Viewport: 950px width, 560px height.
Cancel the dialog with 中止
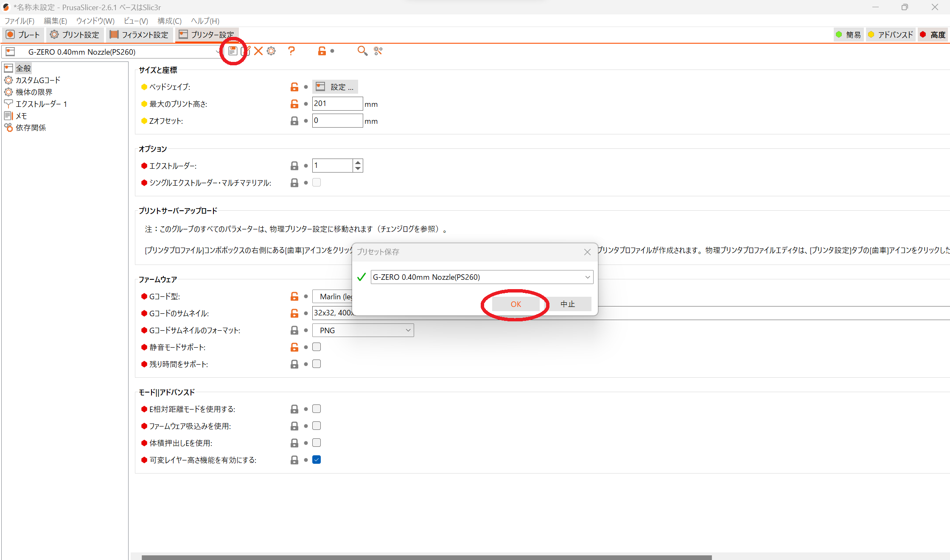[x=568, y=304]
